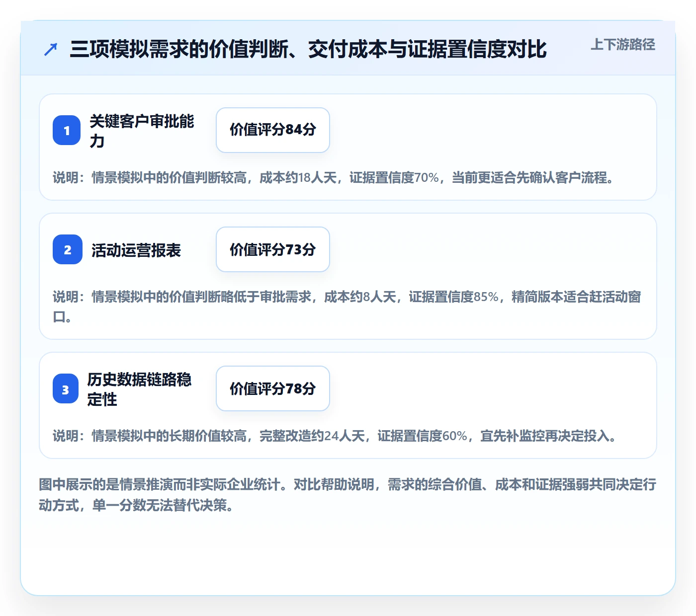Click the 价值评分84分 pill
696x616 pixels.
(x=273, y=130)
